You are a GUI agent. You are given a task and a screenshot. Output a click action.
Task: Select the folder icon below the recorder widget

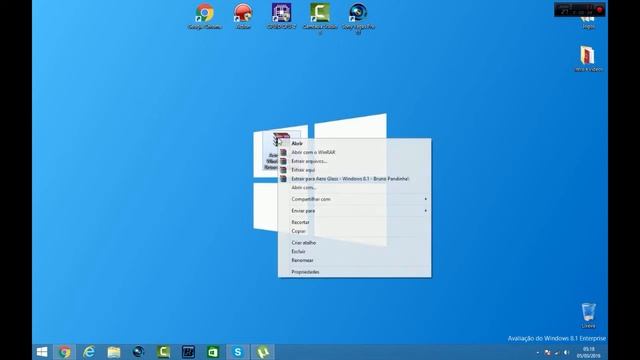(x=588, y=58)
